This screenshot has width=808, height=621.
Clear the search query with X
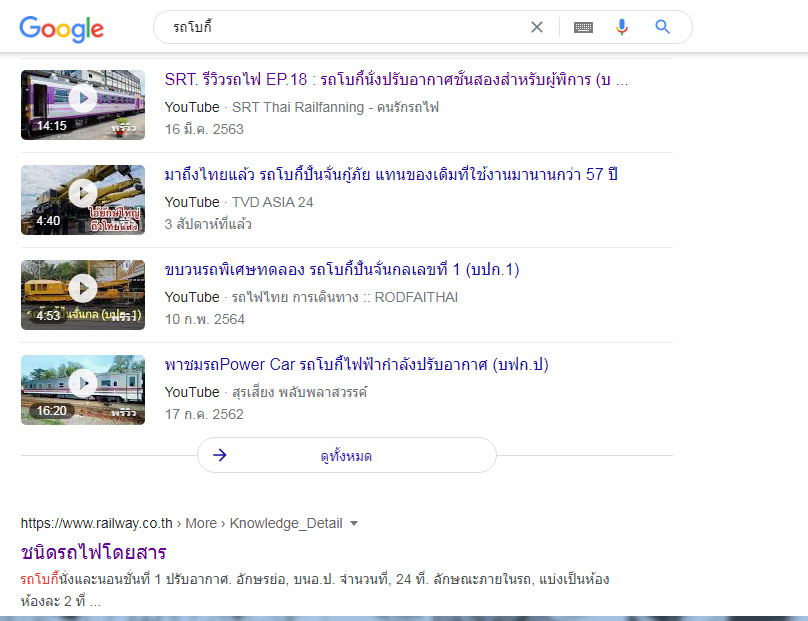[x=536, y=27]
